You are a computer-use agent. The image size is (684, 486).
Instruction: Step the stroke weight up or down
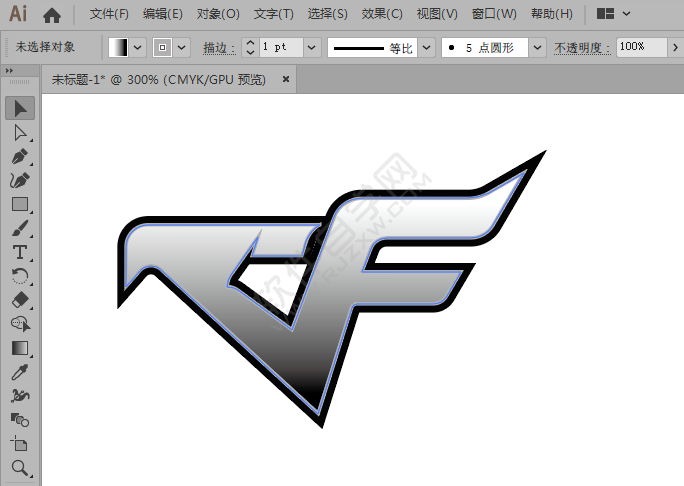click(x=250, y=48)
